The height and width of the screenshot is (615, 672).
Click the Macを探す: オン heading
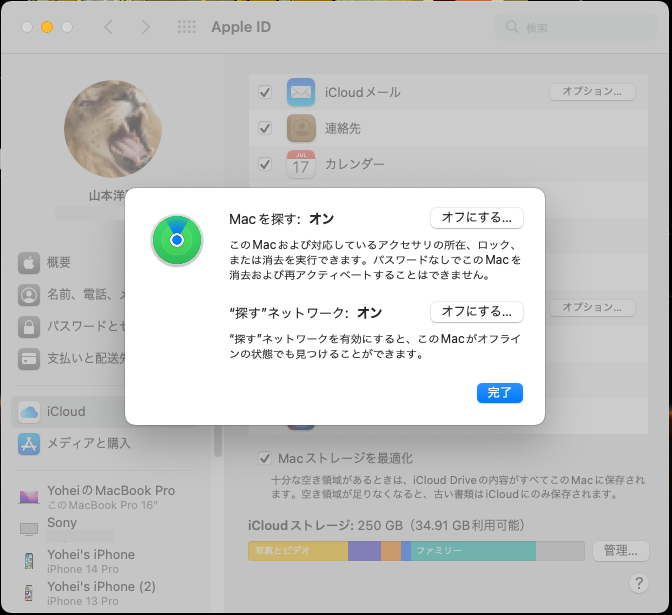pyautogui.click(x=281, y=219)
